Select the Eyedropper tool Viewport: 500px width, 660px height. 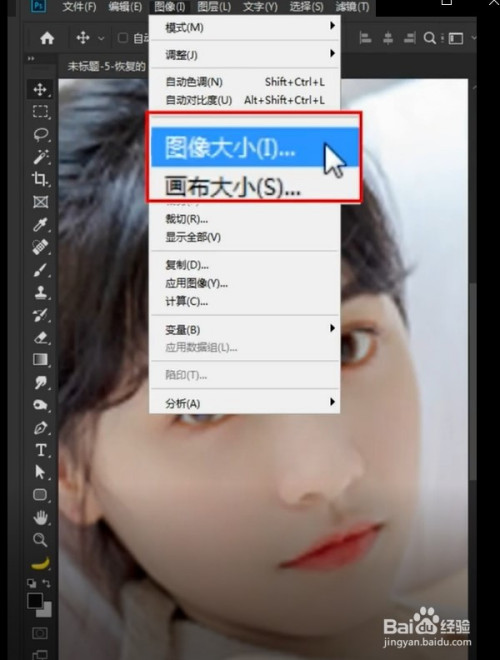point(40,224)
